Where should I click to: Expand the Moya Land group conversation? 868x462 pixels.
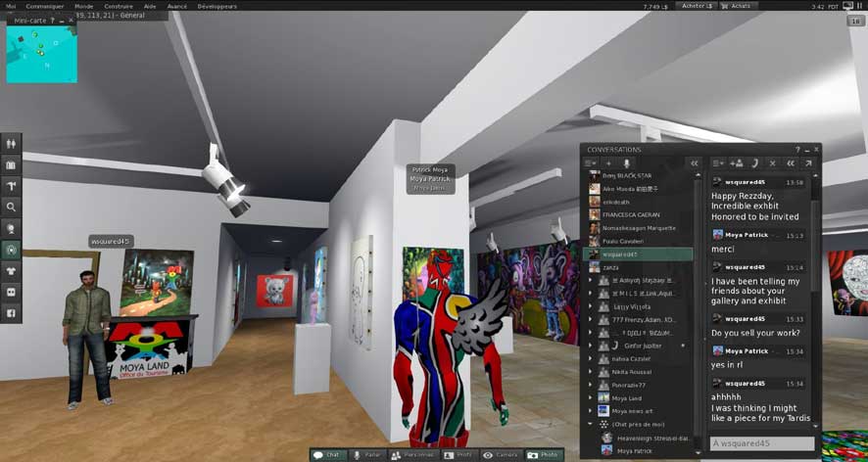tap(591, 398)
